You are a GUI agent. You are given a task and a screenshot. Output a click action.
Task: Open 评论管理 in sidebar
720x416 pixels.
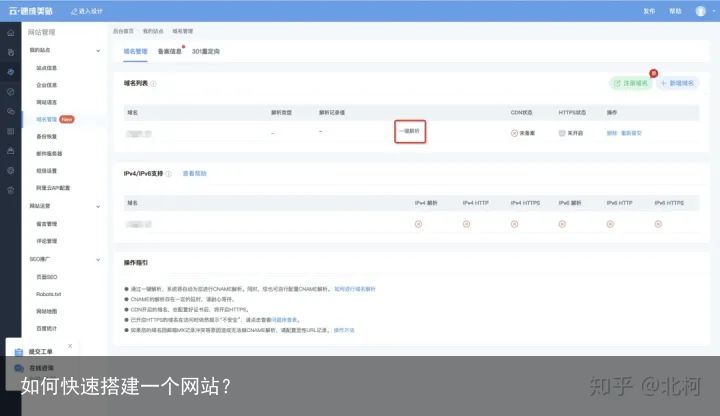coord(46,241)
